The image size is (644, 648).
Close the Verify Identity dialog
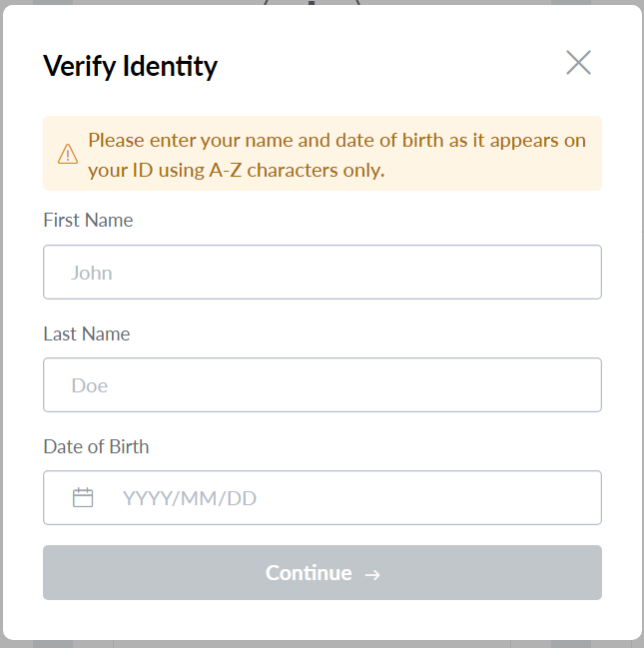click(578, 63)
